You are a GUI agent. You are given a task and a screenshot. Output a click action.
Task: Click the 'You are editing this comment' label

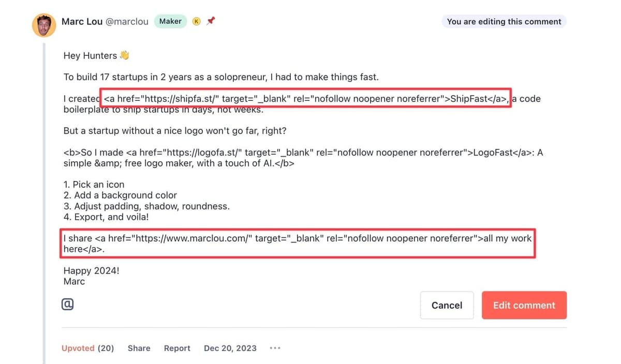(x=504, y=22)
